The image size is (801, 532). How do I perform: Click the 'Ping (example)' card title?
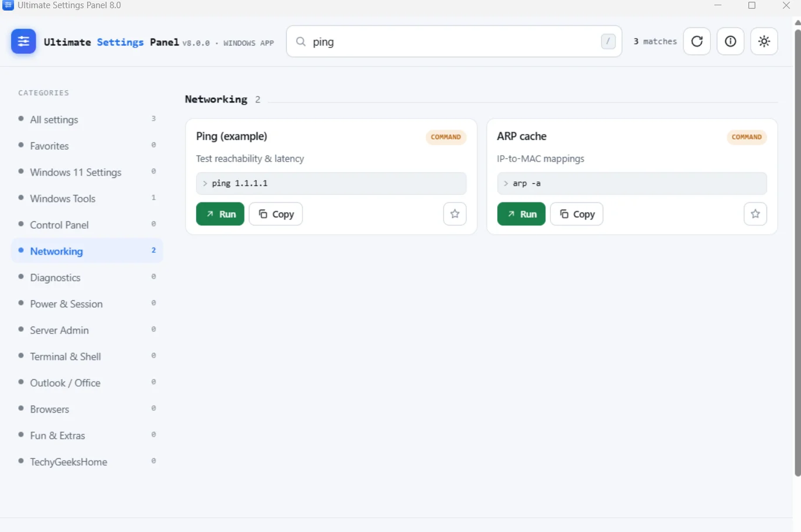(232, 136)
